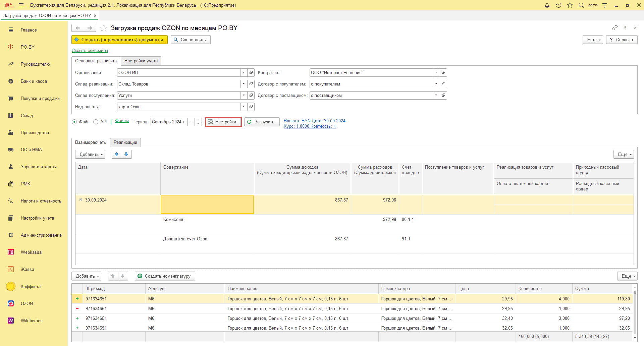Open the Webkassa section
Screen dimensions: 644x346
pos(31,252)
